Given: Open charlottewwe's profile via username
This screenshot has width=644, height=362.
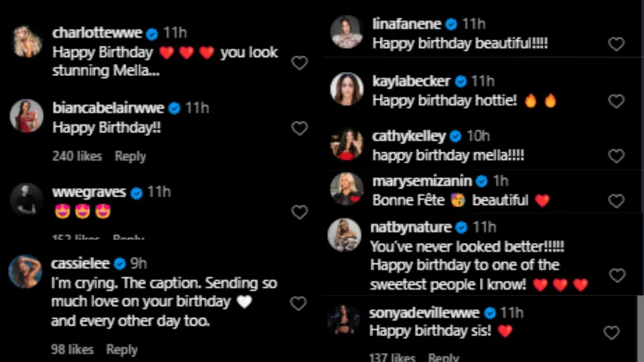Looking at the screenshot, I should 97,33.
